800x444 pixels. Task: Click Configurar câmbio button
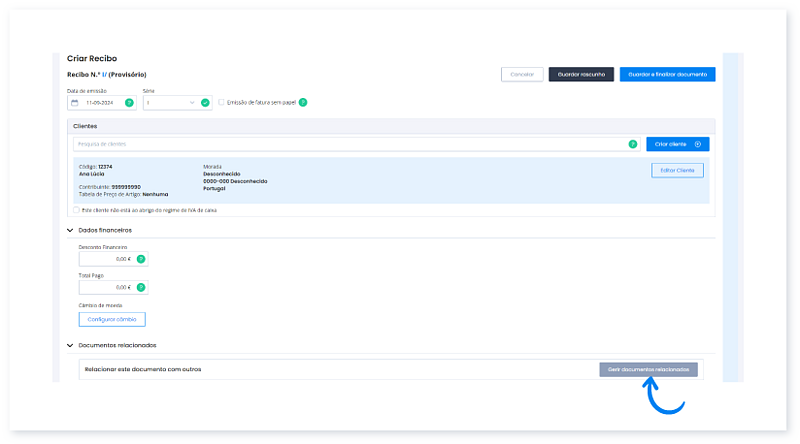click(x=112, y=320)
